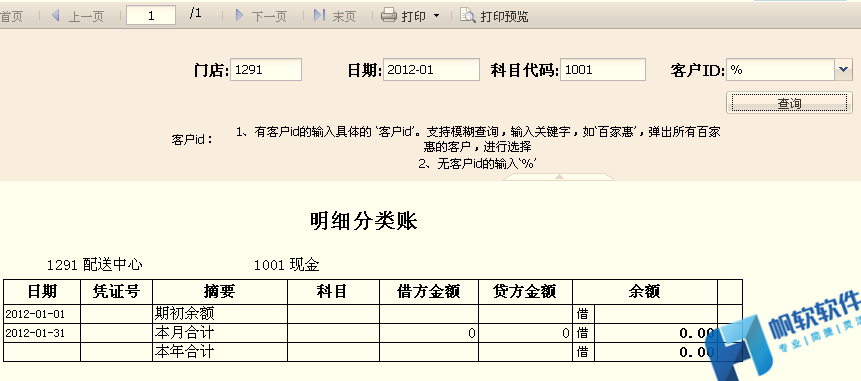Click the 期初余额 cell
This screenshot has width=861, height=381.
point(220,314)
